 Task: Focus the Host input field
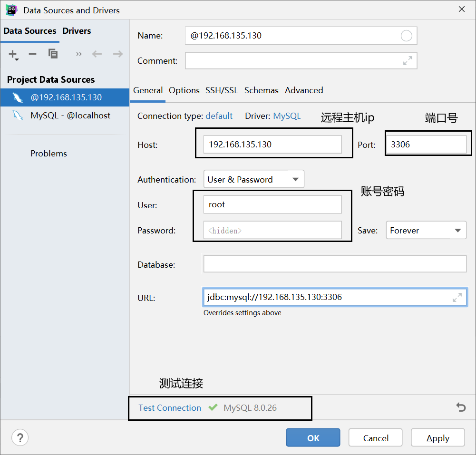pyautogui.click(x=272, y=145)
